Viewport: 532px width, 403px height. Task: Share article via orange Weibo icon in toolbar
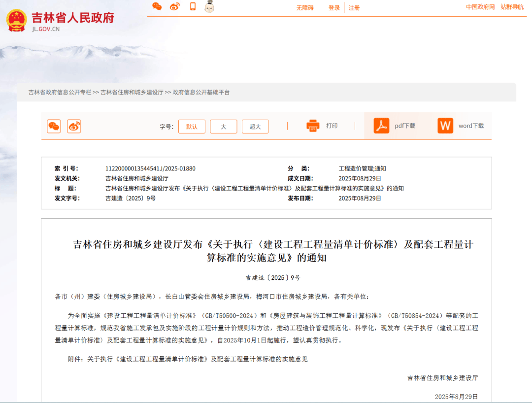coord(74,126)
